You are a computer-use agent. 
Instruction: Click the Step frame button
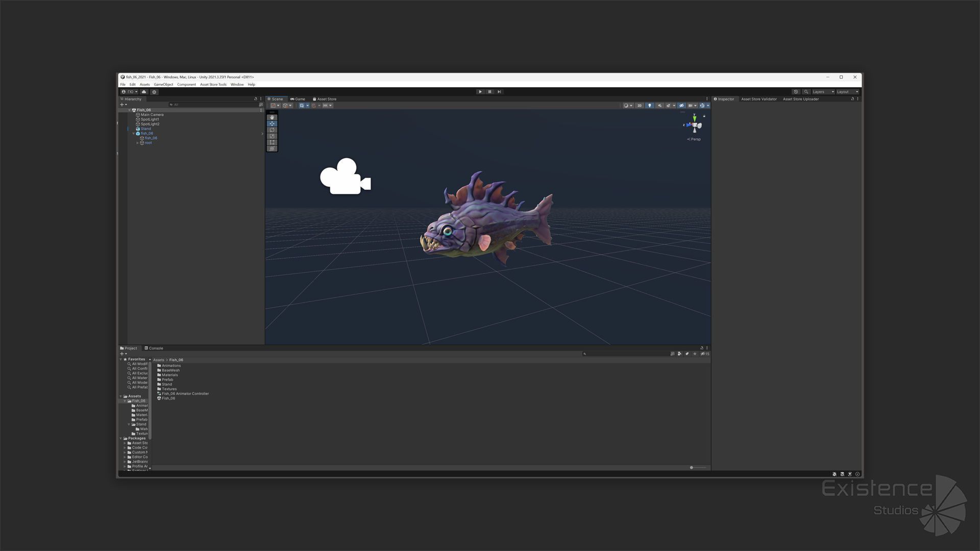(499, 92)
